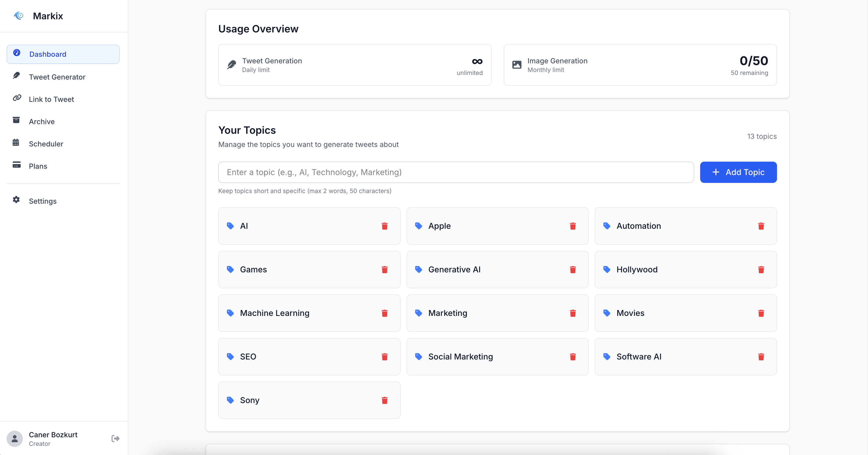Click the logout icon next to Caner Bozkurt
The width and height of the screenshot is (868, 455).
point(115,438)
